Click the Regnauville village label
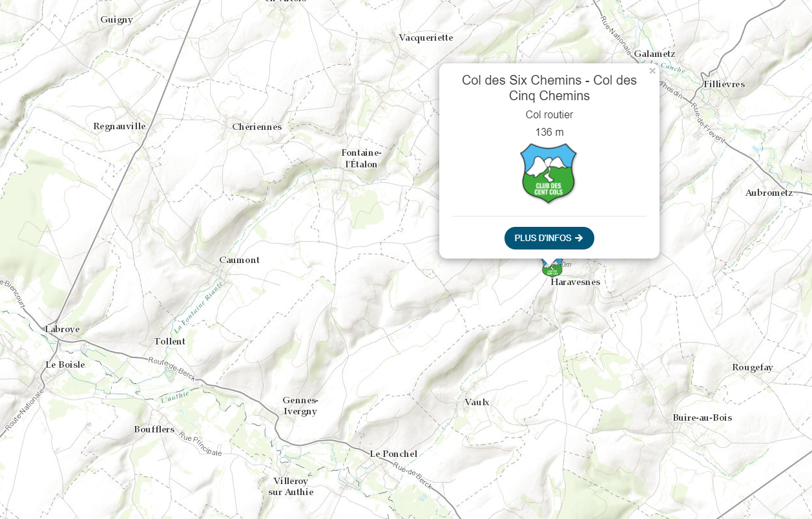This screenshot has width=812, height=519. pos(120,126)
